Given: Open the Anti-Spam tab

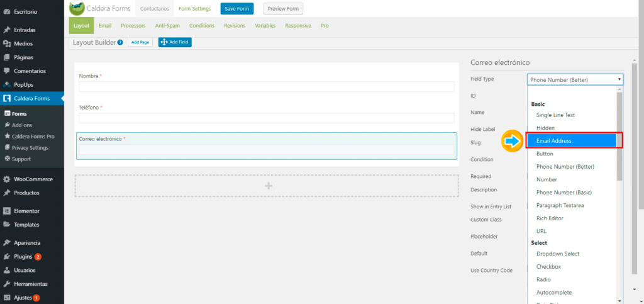Looking at the screenshot, I should (x=167, y=26).
